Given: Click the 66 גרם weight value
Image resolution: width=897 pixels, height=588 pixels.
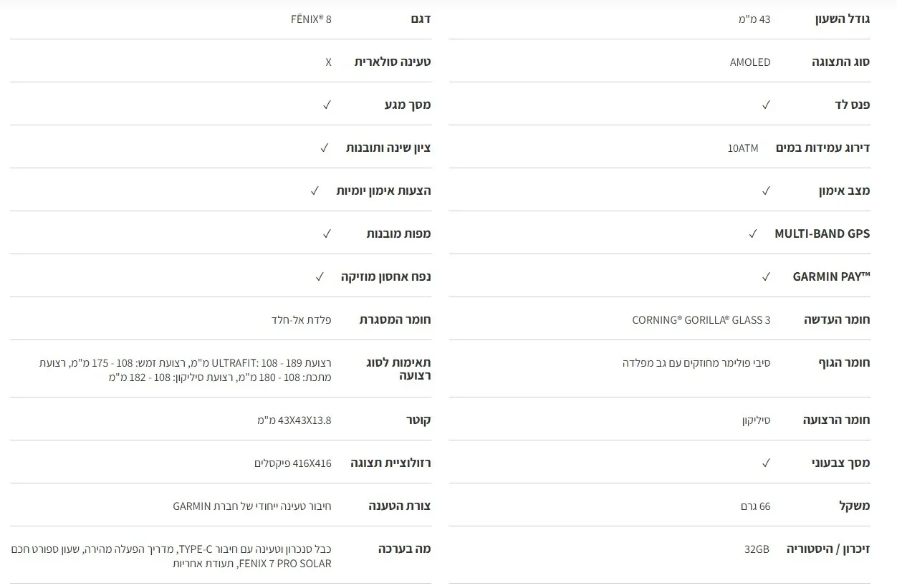Looking at the screenshot, I should point(755,506).
